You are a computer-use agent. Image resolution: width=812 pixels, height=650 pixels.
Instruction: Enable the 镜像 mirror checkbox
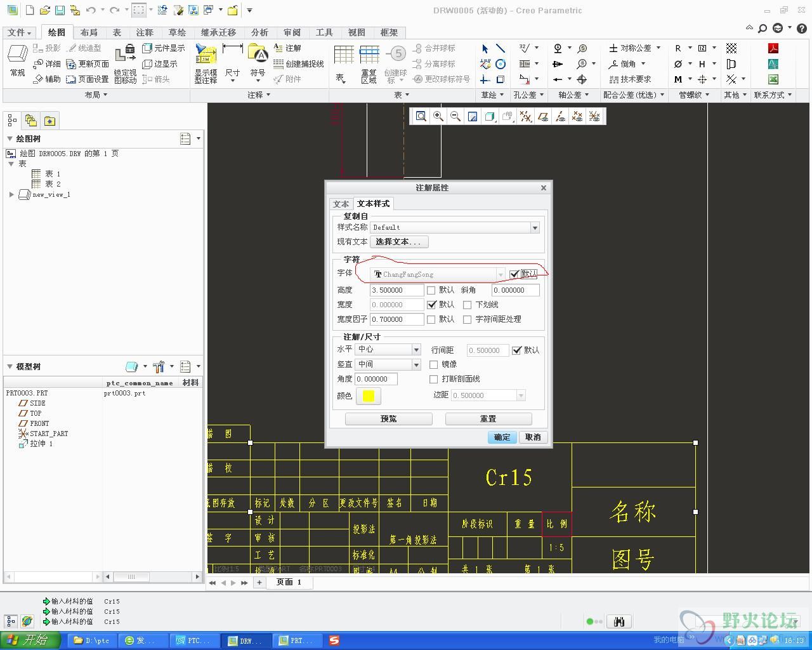434,364
